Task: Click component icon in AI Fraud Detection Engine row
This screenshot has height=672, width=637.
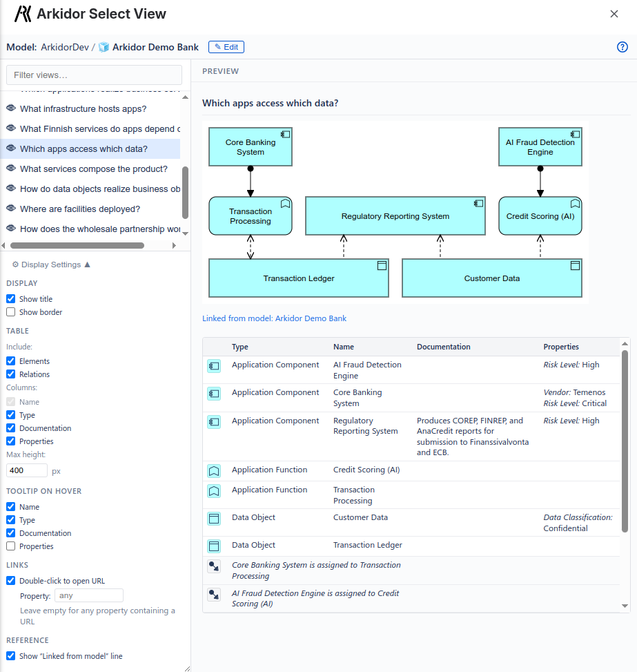Action: pyautogui.click(x=214, y=366)
